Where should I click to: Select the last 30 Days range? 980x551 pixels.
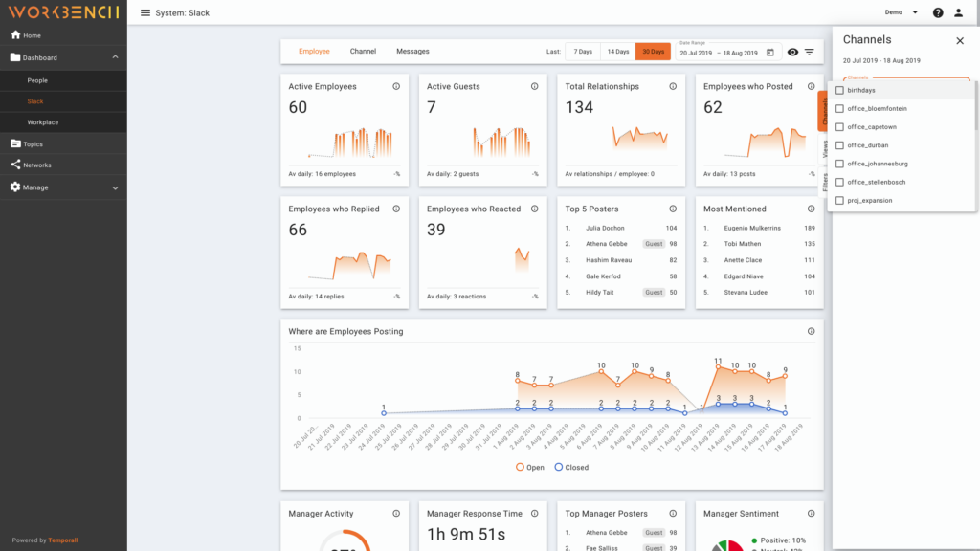click(x=653, y=52)
